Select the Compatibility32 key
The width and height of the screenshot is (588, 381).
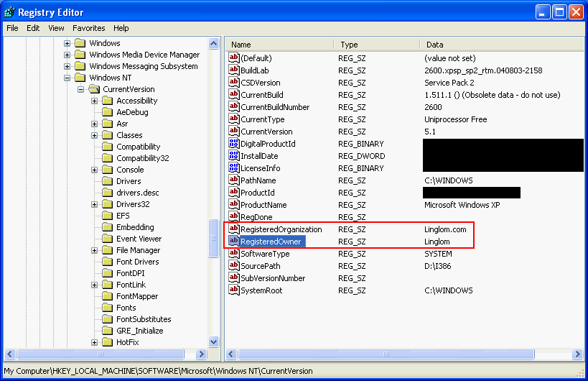pyautogui.click(x=142, y=158)
